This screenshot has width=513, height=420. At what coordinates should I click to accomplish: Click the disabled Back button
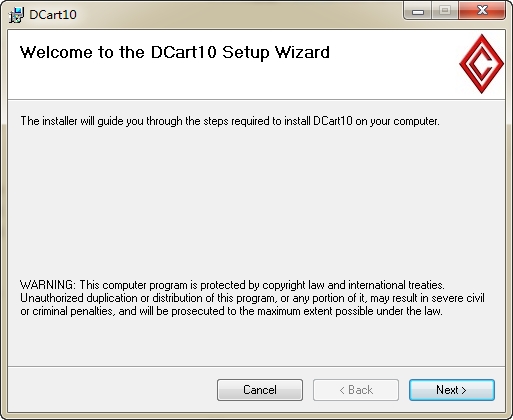[x=356, y=390]
